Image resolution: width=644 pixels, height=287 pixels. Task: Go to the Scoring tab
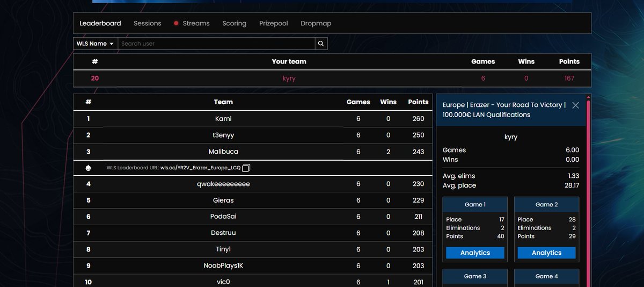click(235, 24)
